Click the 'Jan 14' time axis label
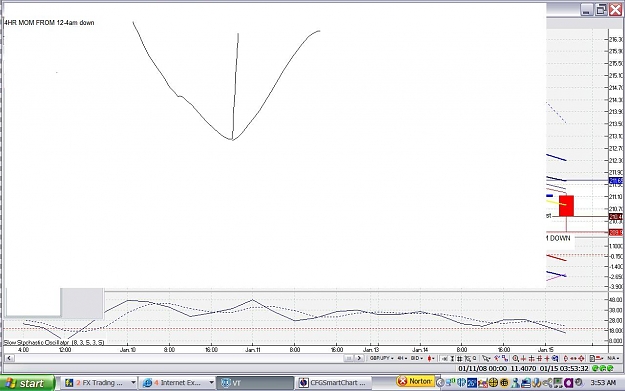625x391 pixels. coord(420,350)
